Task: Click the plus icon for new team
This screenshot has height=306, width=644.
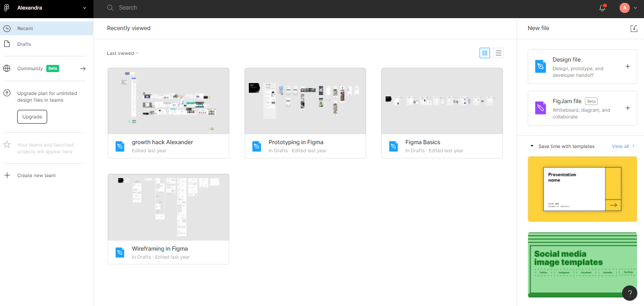Action: pos(7,175)
